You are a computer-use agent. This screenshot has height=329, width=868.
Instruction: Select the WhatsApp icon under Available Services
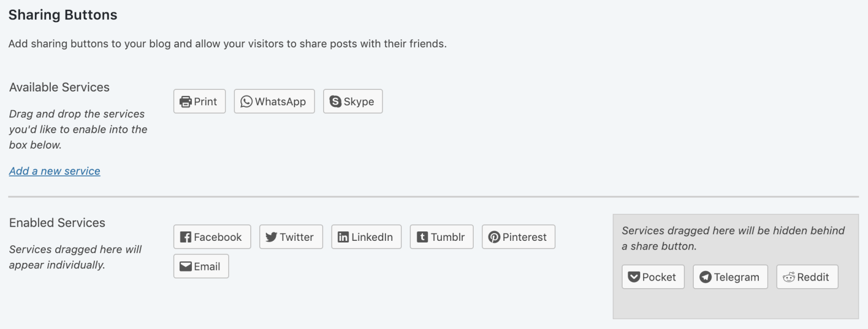(x=247, y=101)
